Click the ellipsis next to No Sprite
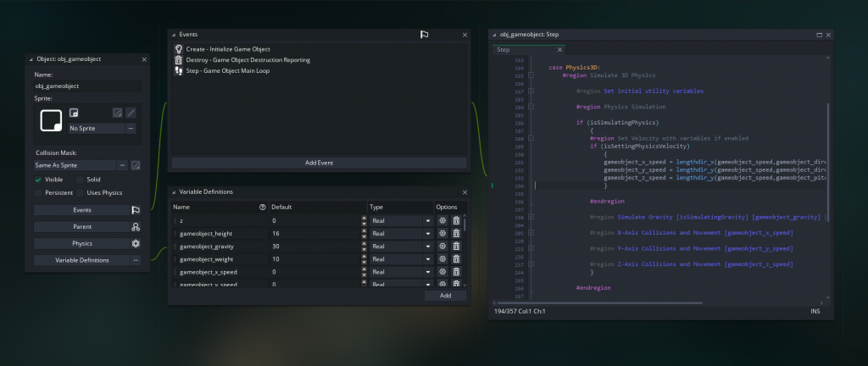 click(131, 128)
